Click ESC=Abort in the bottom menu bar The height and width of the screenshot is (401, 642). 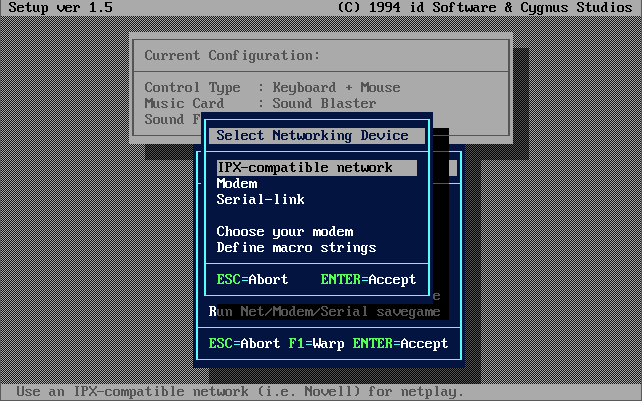coord(244,344)
